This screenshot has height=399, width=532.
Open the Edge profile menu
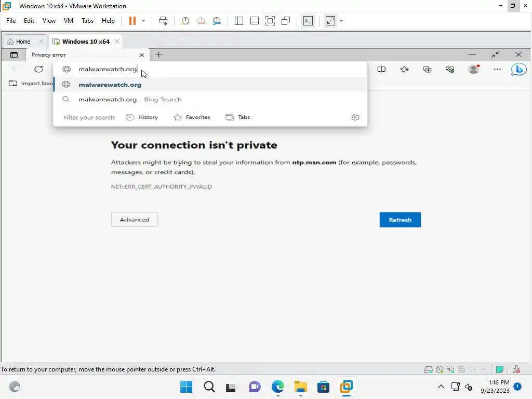pyautogui.click(x=474, y=69)
